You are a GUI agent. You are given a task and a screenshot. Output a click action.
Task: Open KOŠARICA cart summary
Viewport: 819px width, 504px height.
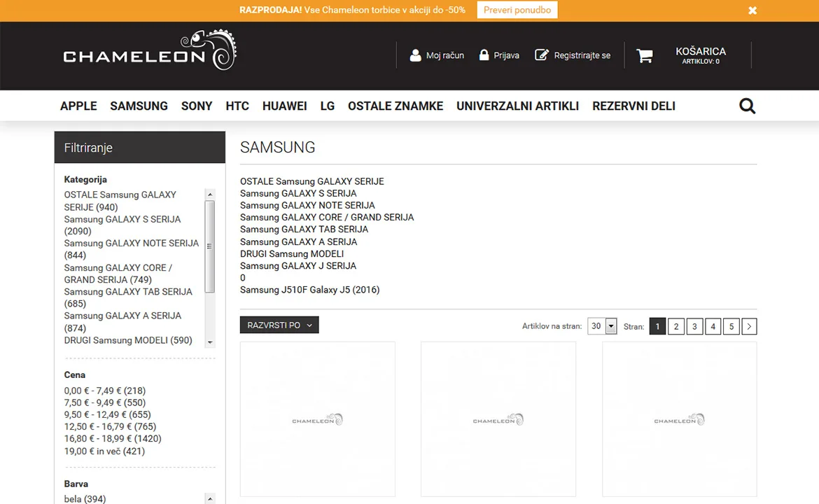coord(701,55)
